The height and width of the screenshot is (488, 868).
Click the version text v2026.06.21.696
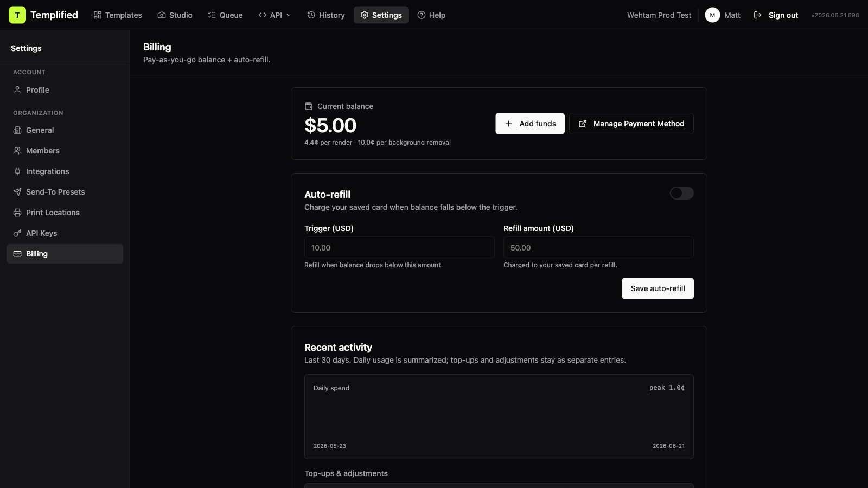[835, 15]
